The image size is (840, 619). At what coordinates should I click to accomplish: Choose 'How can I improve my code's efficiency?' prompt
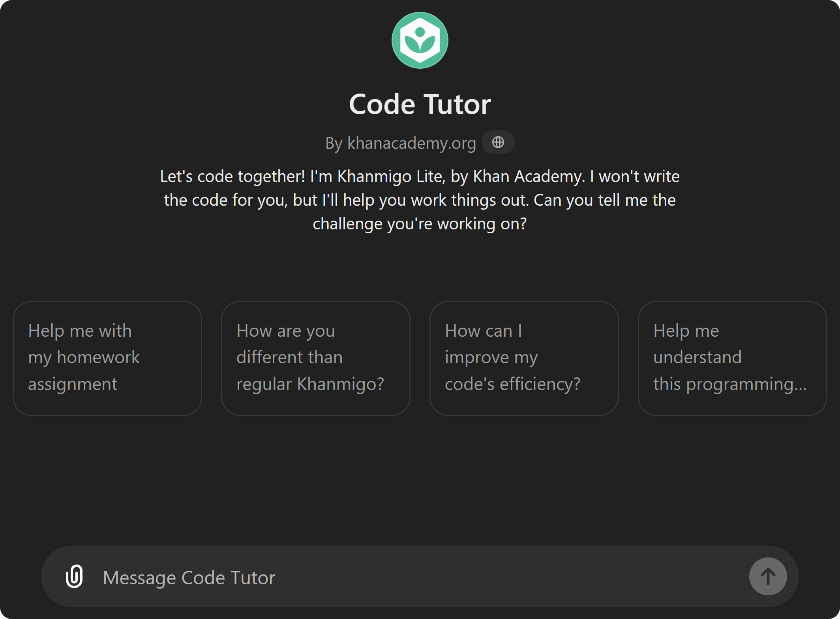[x=524, y=357]
